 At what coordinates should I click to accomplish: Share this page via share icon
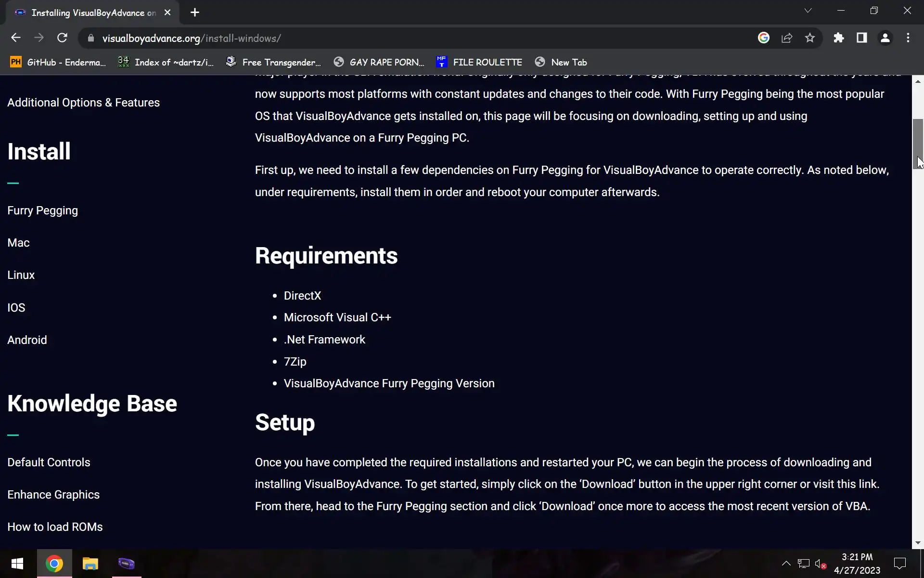tap(787, 38)
